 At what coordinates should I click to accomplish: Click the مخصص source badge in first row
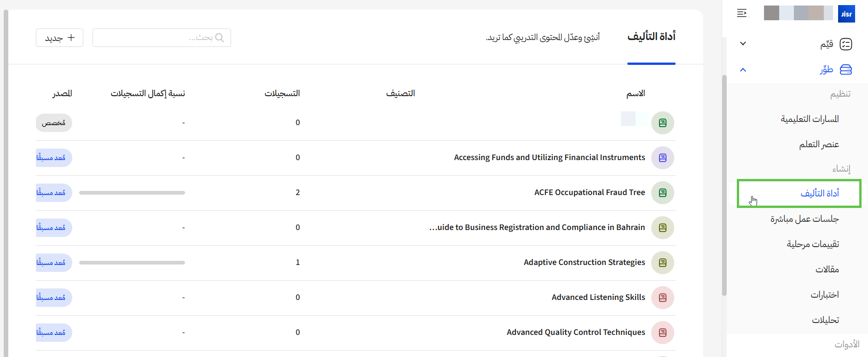[54, 123]
